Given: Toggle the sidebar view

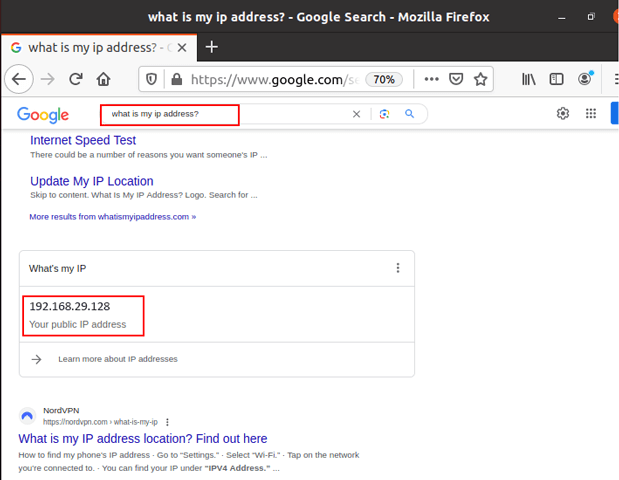Looking at the screenshot, I should [x=556, y=79].
